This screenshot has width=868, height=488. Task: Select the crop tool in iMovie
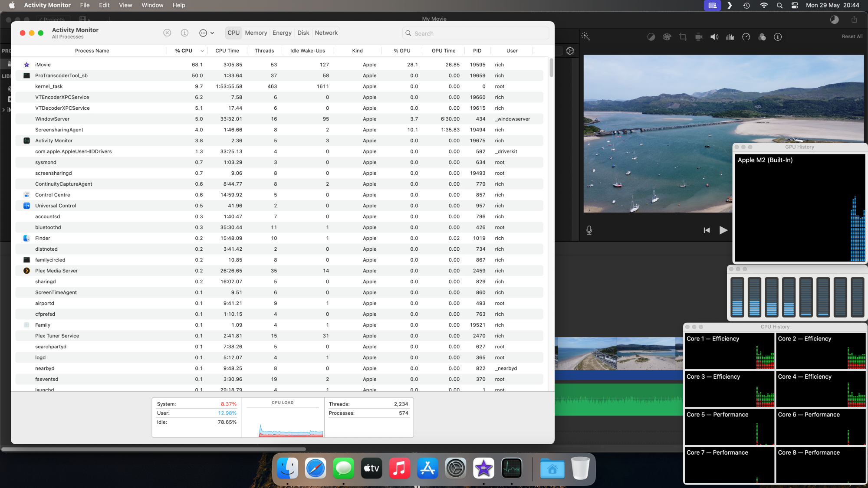(x=683, y=37)
